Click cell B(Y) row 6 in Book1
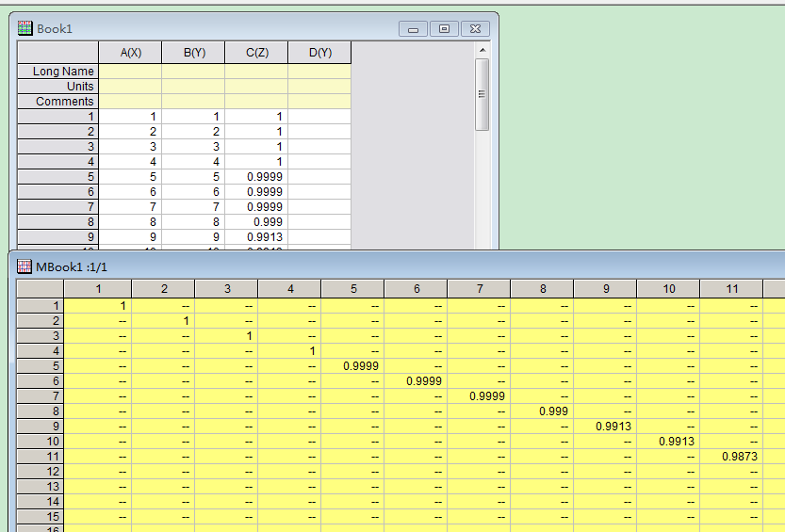The width and height of the screenshot is (785, 532). click(194, 191)
